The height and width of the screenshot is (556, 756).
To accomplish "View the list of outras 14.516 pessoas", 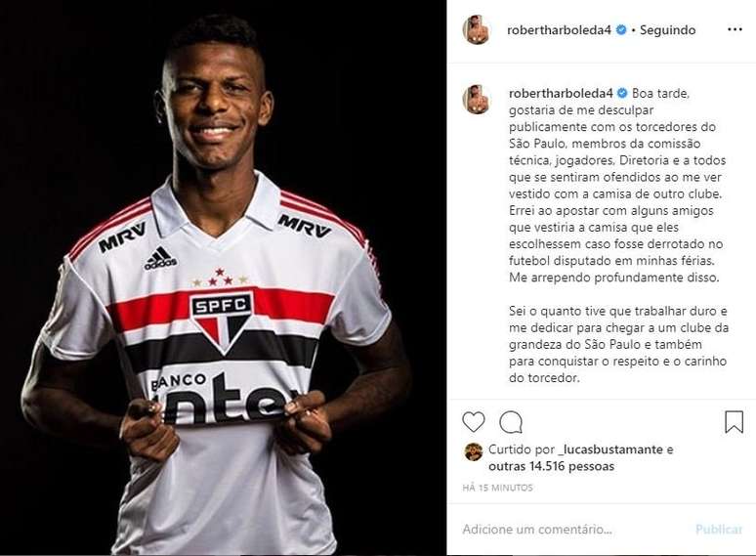I will tap(552, 466).
